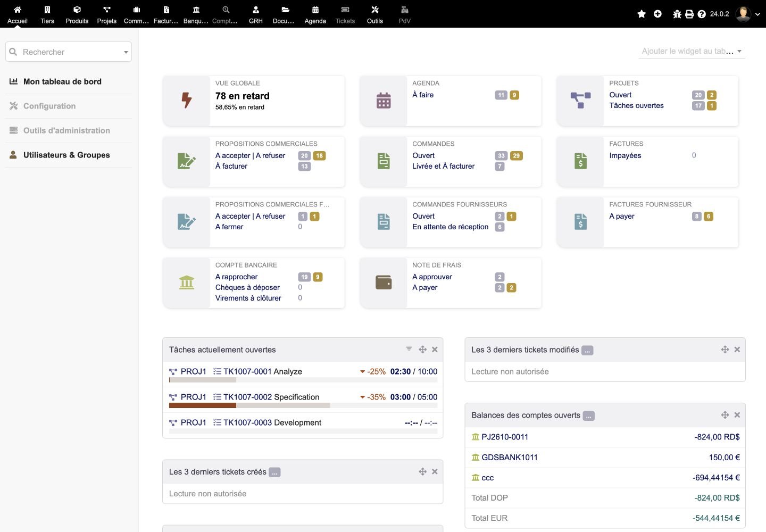Screen dimensions: 766x532
Task: Click the progress bar of TK1007-0001 Analyze
Action: (x=303, y=380)
